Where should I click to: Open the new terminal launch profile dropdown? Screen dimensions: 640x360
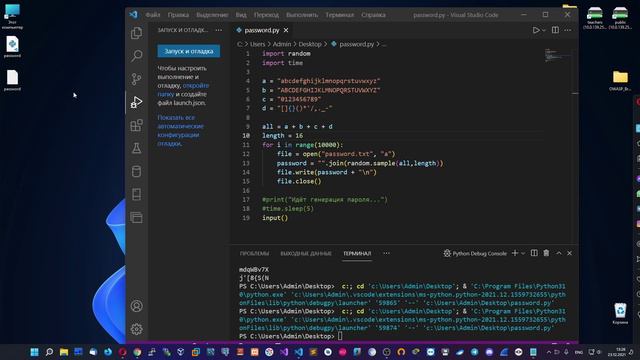point(522,253)
